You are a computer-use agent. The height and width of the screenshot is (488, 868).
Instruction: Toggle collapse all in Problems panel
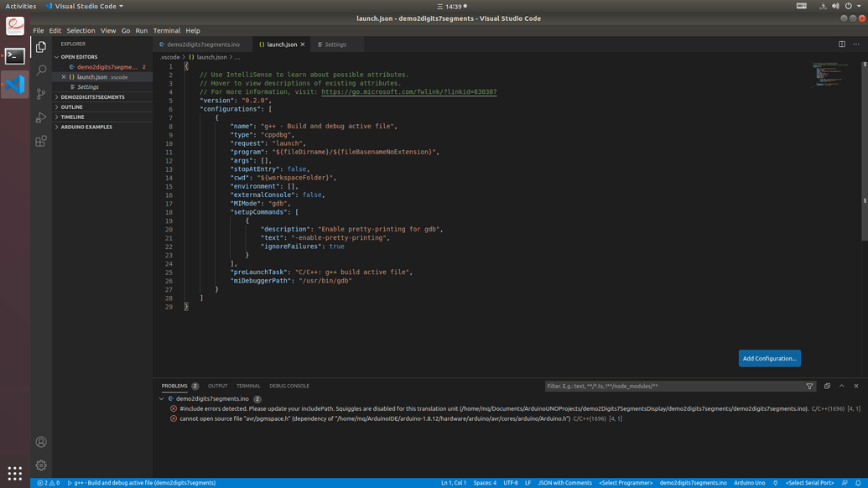tap(827, 386)
